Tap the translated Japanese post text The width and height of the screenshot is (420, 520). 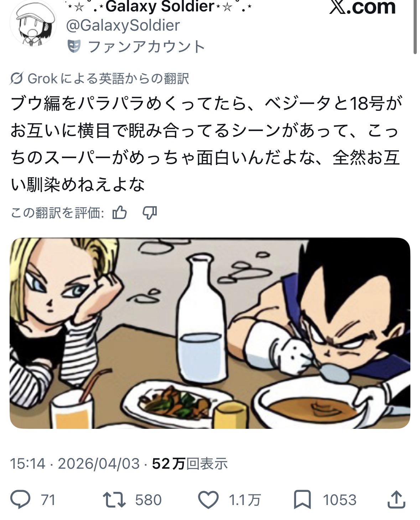coord(207,144)
